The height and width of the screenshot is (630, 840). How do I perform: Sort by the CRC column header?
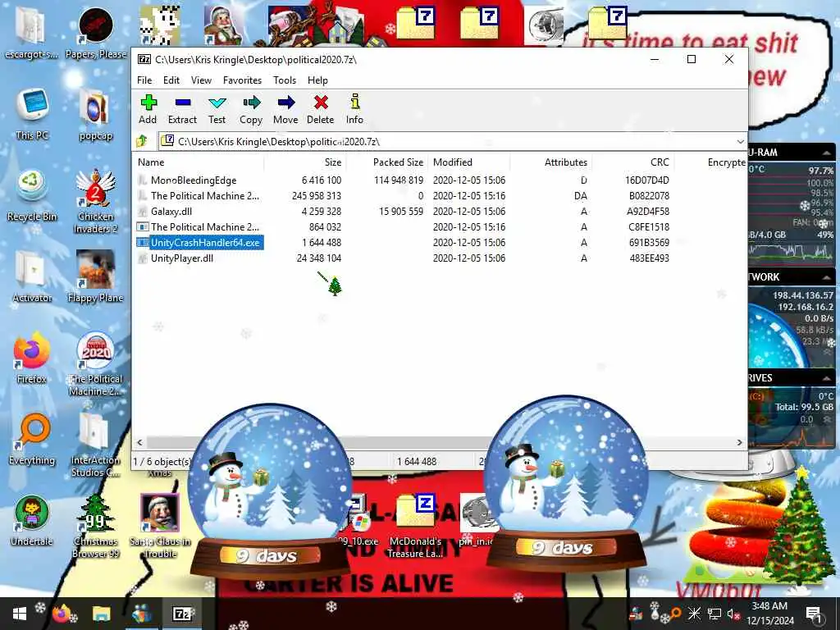coord(632,162)
